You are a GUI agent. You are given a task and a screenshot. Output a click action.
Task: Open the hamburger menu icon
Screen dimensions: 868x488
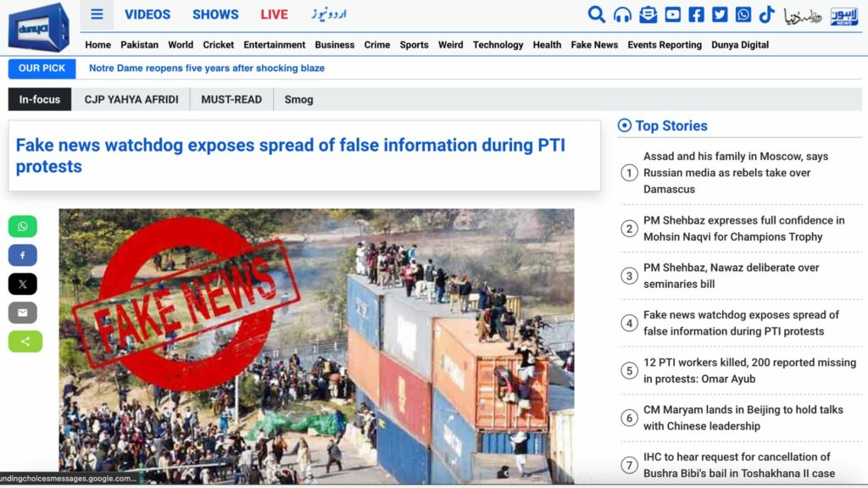tap(97, 14)
